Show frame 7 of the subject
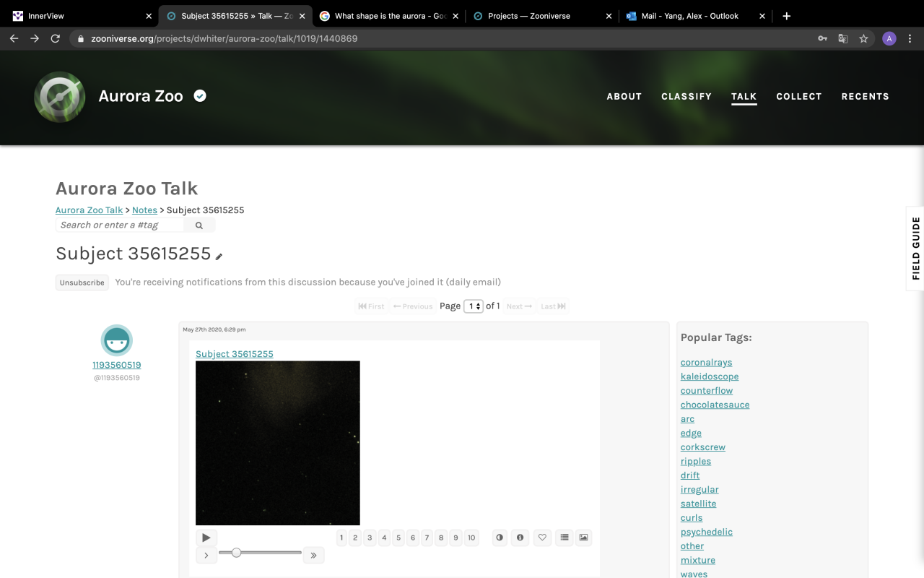This screenshot has height=578, width=924. point(427,538)
